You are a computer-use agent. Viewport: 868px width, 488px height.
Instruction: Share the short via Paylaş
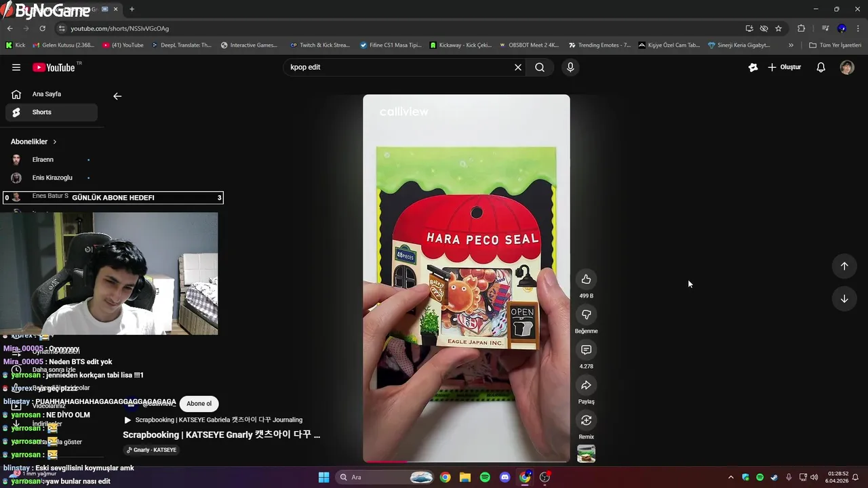pyautogui.click(x=586, y=385)
